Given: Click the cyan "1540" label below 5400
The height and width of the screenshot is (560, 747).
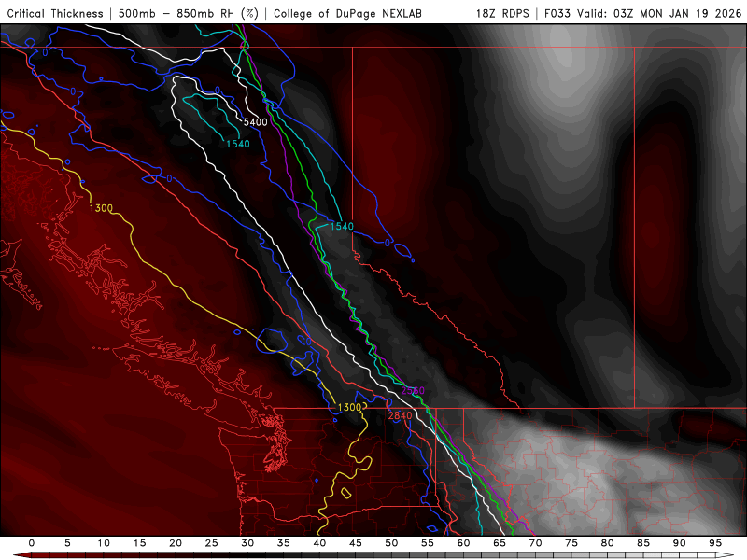Looking at the screenshot, I should click(238, 144).
